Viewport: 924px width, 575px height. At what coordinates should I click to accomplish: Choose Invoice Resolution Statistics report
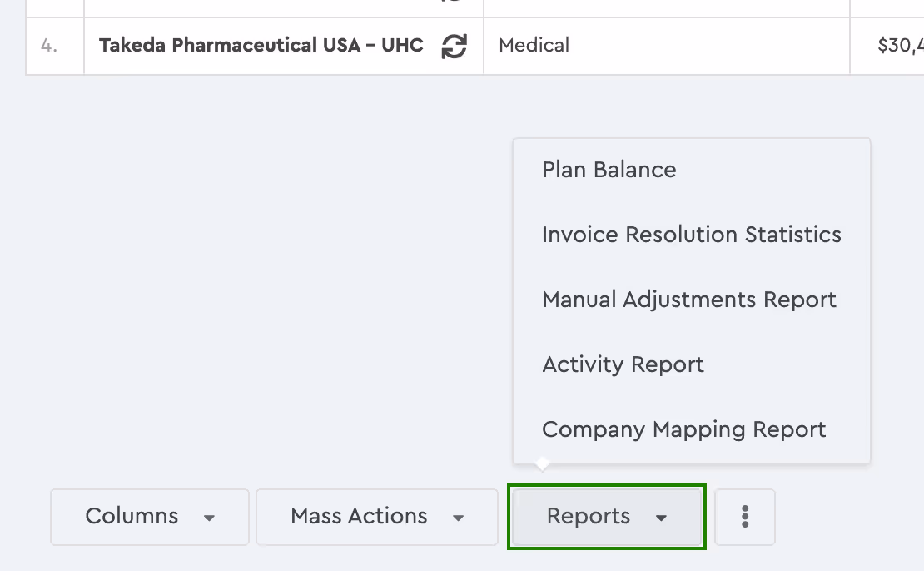click(x=691, y=235)
